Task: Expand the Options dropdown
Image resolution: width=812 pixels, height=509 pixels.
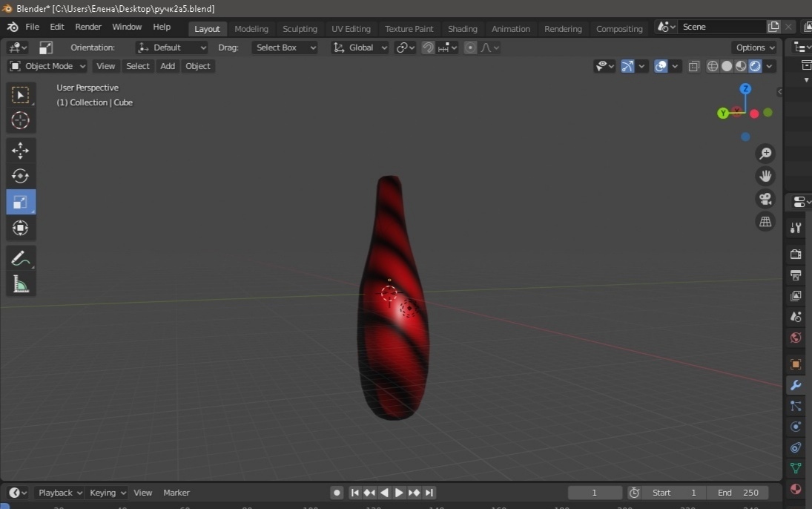Action: [x=755, y=47]
